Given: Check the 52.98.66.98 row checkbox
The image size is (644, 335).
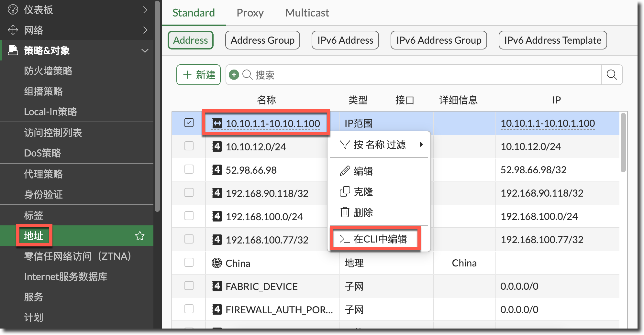Looking at the screenshot, I should [x=189, y=169].
